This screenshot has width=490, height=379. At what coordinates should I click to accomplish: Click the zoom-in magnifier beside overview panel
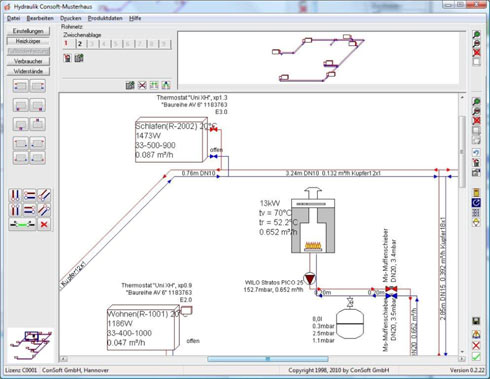[x=477, y=35]
